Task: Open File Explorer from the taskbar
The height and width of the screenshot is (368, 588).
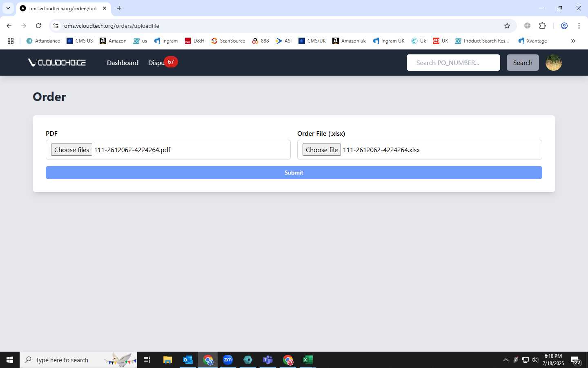Action: 167,360
